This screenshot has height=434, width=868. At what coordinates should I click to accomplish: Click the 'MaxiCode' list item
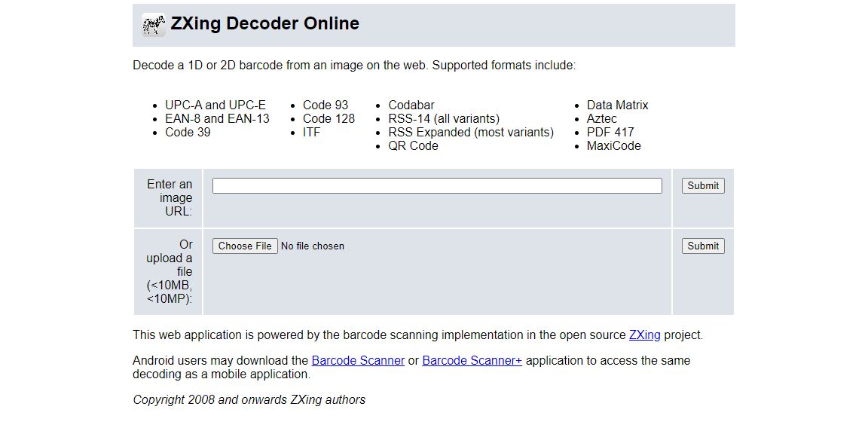coord(614,145)
